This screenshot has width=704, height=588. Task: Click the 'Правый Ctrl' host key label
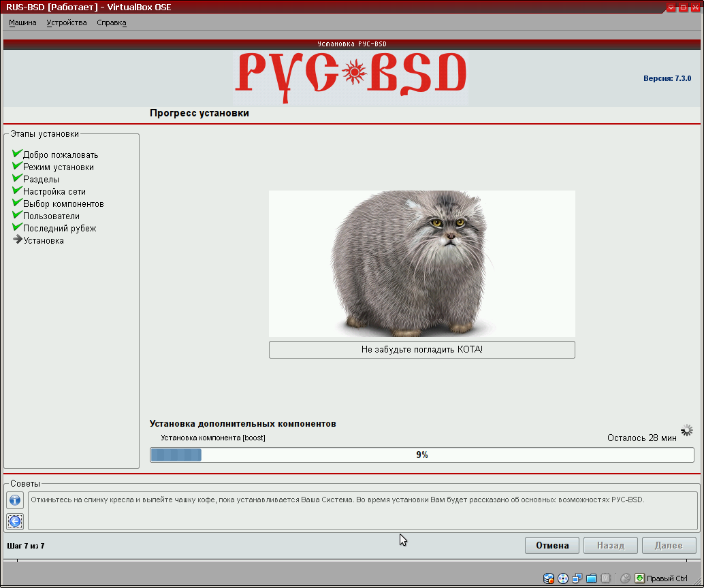pos(667,578)
